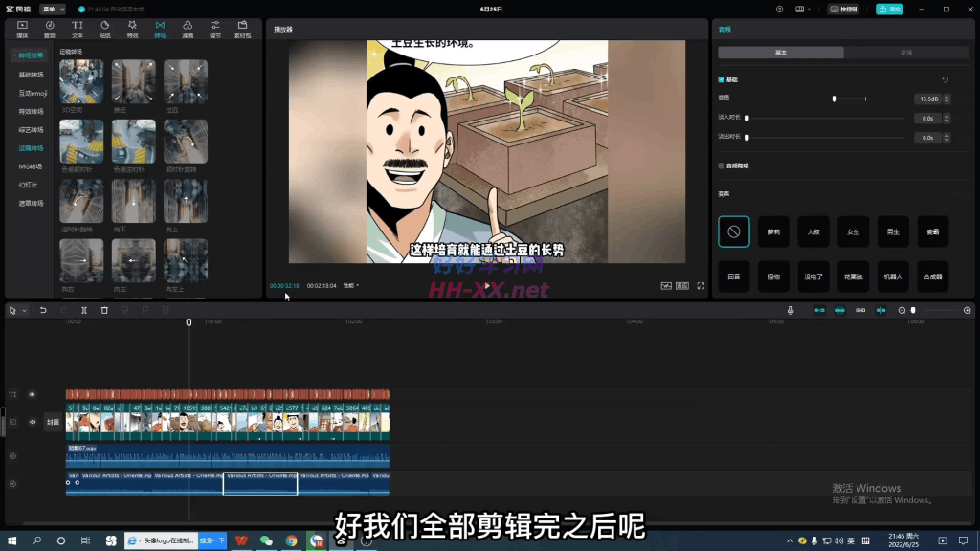
Task: Click the timeline zoom slider
Action: (913, 310)
